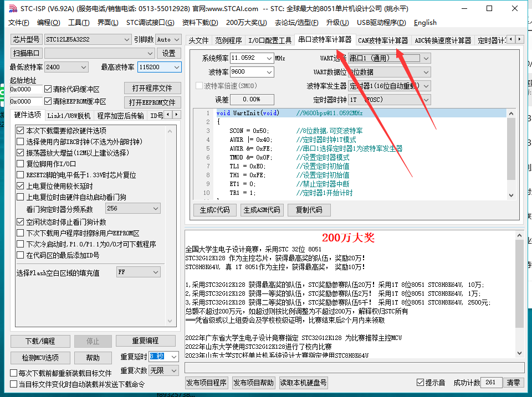Open the 资料下载(D) menu
The image size is (532, 397).
(x=200, y=23)
